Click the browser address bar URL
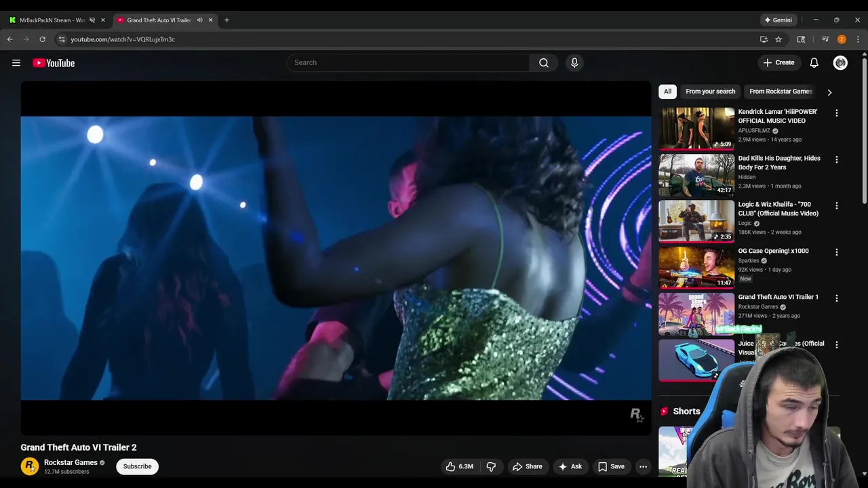 [x=123, y=39]
